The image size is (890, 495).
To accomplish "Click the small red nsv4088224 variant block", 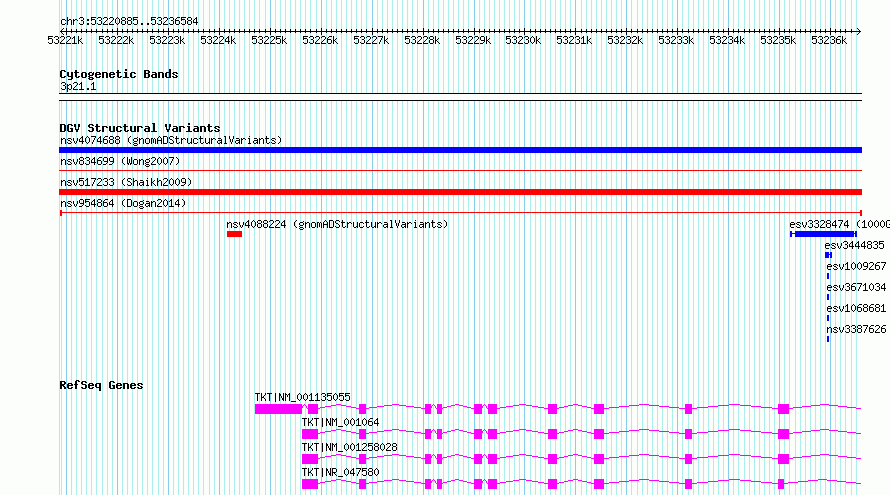I will [x=234, y=234].
